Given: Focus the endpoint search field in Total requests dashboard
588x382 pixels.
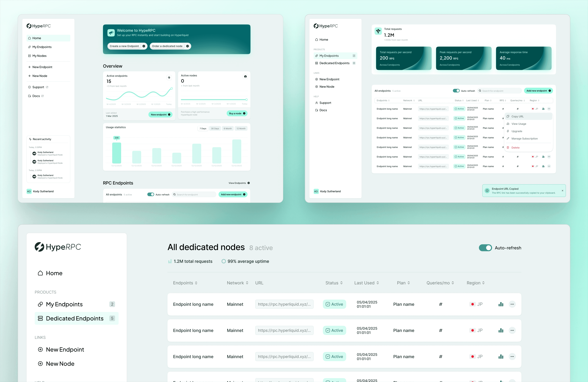Looking at the screenshot, I should click(499, 91).
